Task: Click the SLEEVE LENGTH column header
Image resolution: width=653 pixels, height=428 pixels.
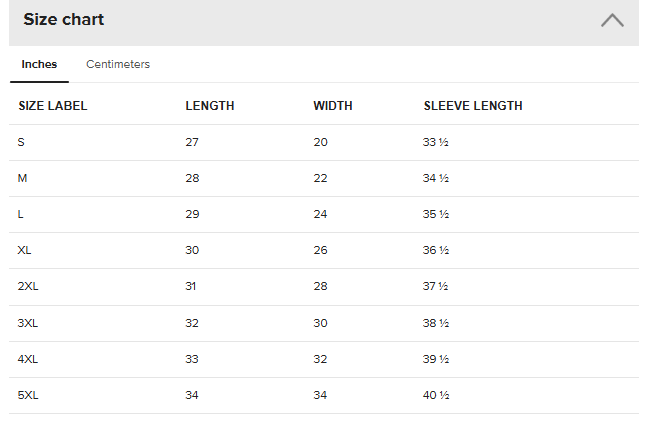Action: point(473,106)
